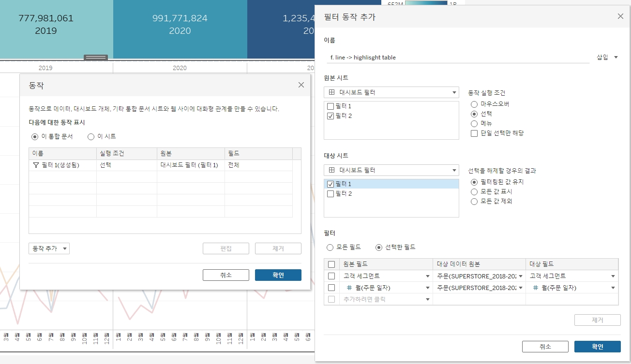This screenshot has height=364, width=631.
Task: Select 모든 값 표시 radio
Action: [x=474, y=192]
